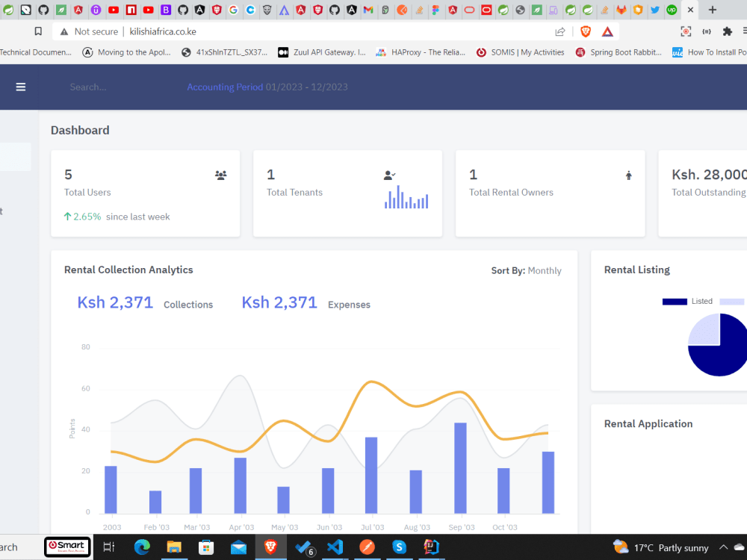This screenshot has height=560, width=747.
Task: Open File Explorer from the taskbar
Action: [174, 547]
